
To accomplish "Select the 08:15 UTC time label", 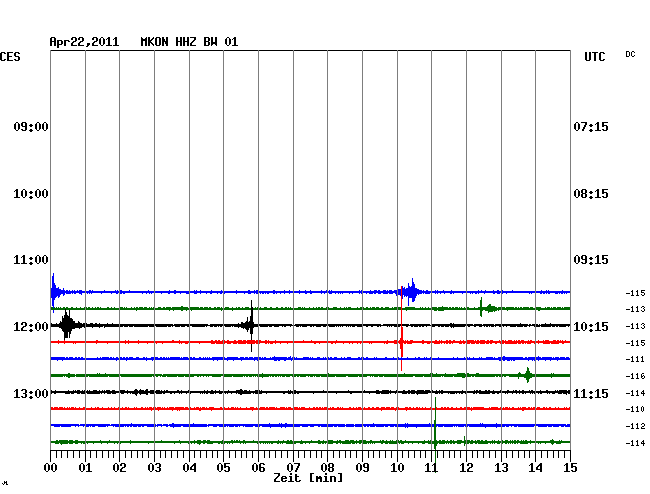I will (591, 194).
